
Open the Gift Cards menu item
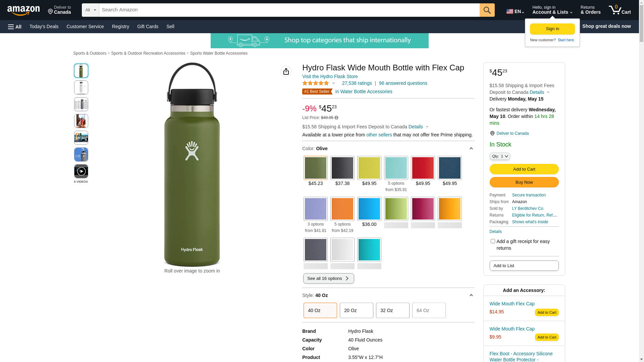tap(148, 26)
